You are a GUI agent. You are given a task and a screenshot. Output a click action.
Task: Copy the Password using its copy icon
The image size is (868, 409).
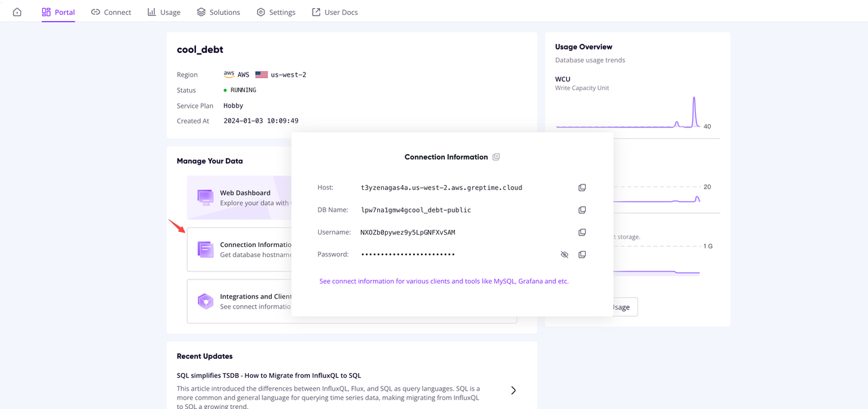(x=582, y=254)
